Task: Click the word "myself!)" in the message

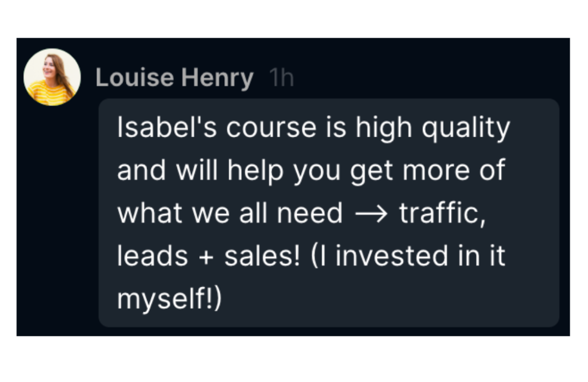Action: pyautogui.click(x=170, y=300)
